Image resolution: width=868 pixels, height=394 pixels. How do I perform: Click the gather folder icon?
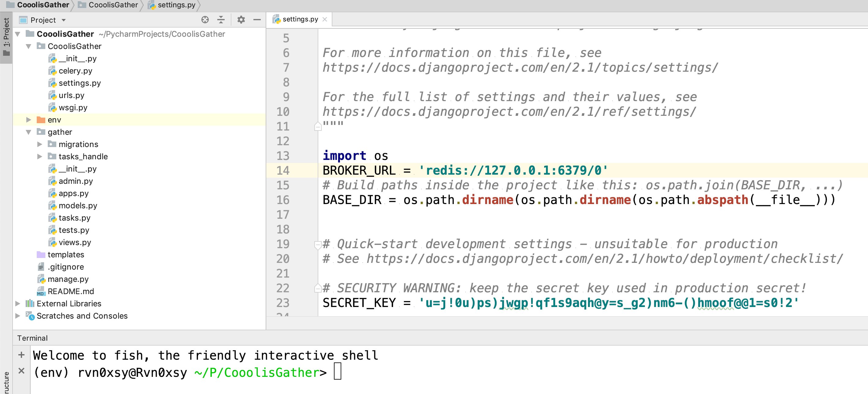tap(41, 132)
